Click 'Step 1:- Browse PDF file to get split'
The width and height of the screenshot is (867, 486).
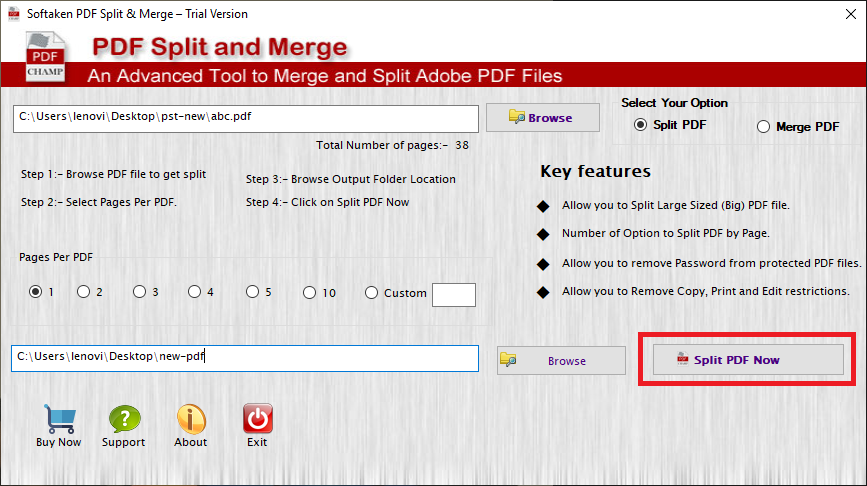click(x=113, y=174)
